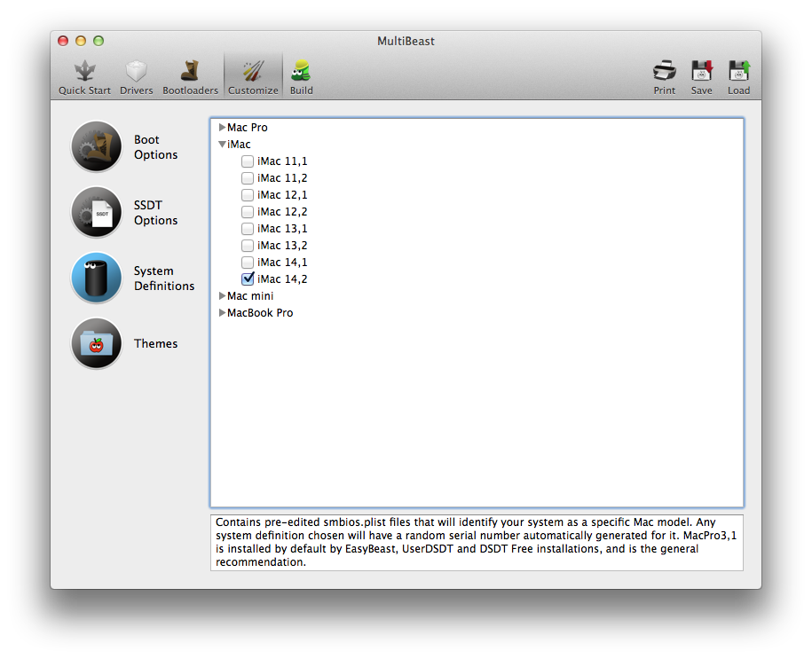Collapse the iMac disclosure triangle
Image resolution: width=812 pixels, height=659 pixels.
[222, 145]
